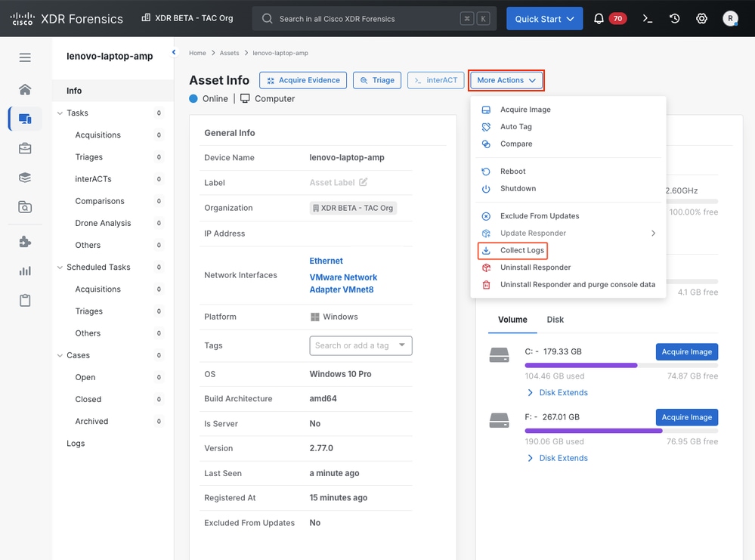Edit the Asset Label pencil icon

point(364,182)
